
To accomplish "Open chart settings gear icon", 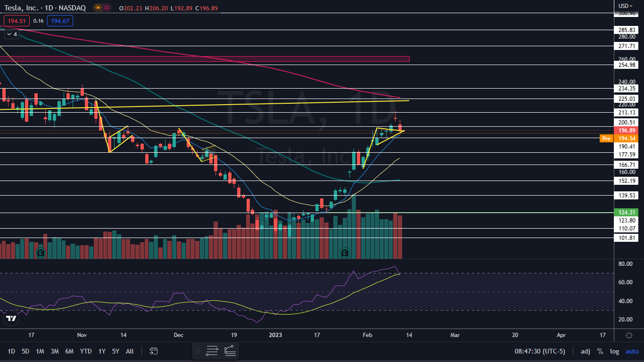I will [x=629, y=335].
